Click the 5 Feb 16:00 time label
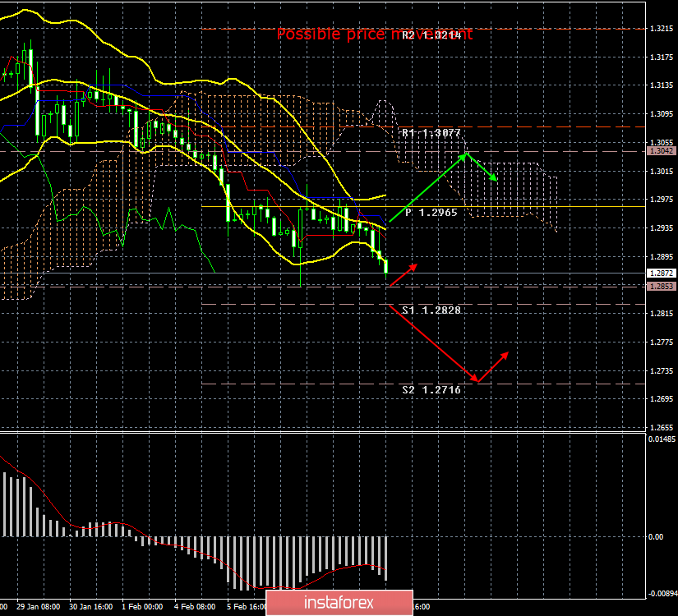Image resolution: width=678 pixels, height=616 pixels. point(247,606)
